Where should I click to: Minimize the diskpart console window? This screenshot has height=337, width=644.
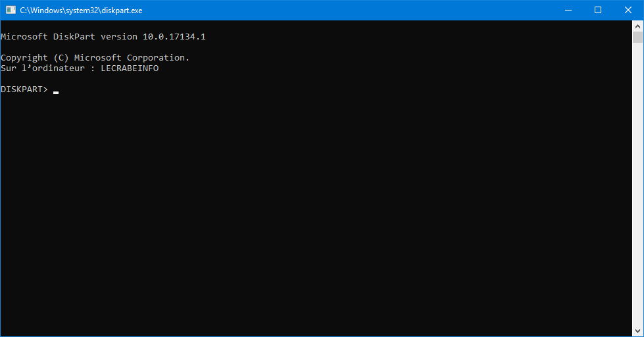click(568, 11)
